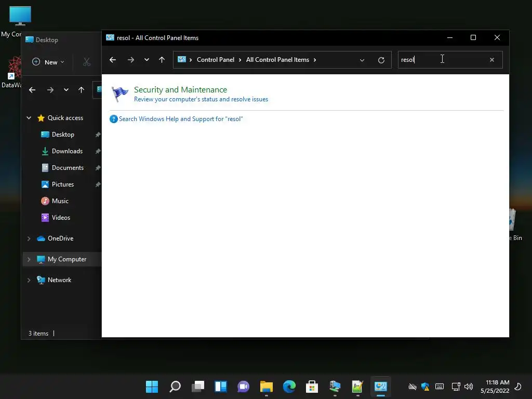Clear the Control Panel search box

(491, 60)
